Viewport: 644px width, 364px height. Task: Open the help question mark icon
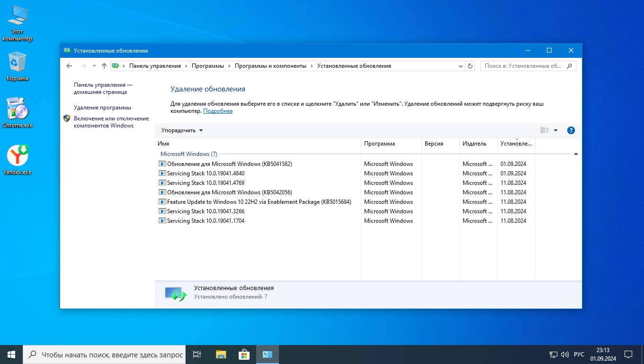571,130
